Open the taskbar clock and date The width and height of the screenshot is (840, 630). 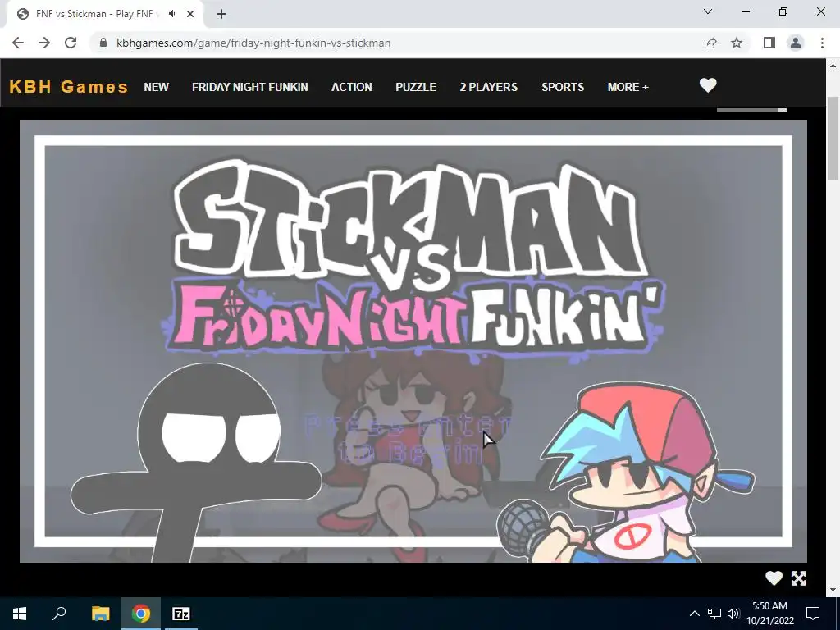click(769, 614)
